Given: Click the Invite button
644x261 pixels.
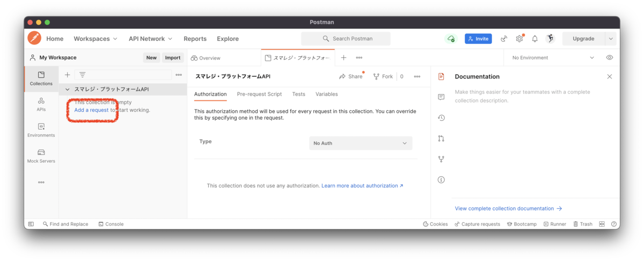Looking at the screenshot, I should coord(478,39).
